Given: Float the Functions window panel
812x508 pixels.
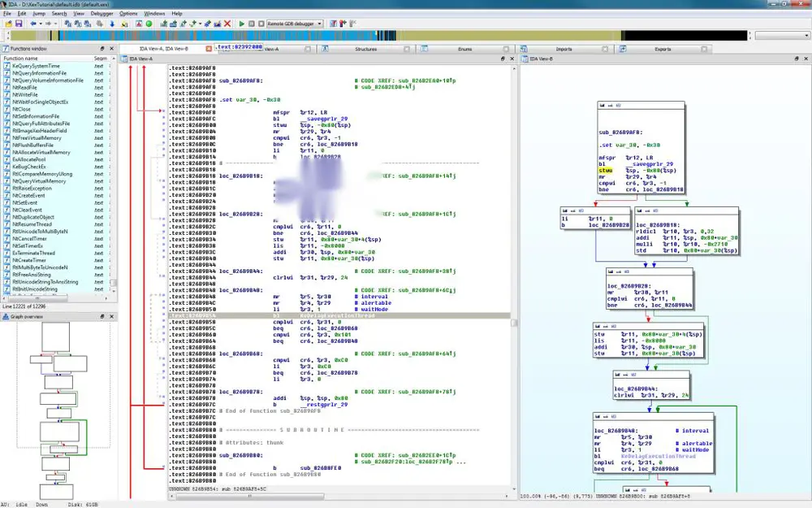Looking at the screenshot, I should coord(102,49).
